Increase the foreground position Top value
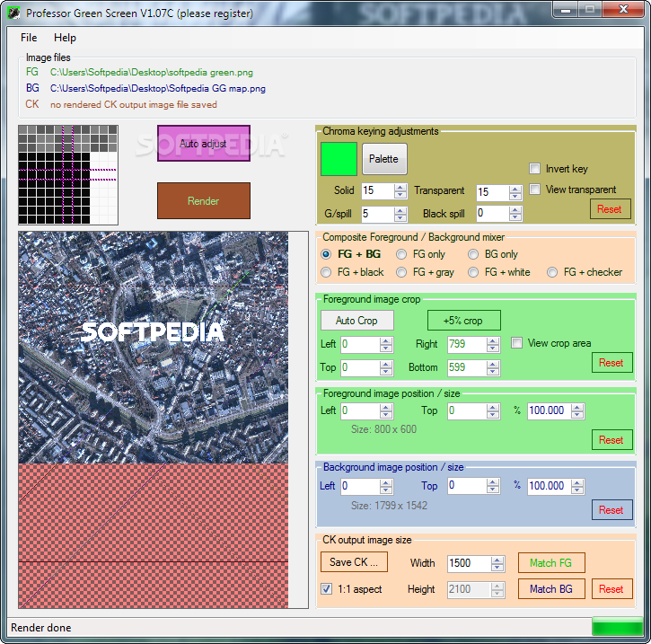The width and height of the screenshot is (651, 644). tap(493, 407)
